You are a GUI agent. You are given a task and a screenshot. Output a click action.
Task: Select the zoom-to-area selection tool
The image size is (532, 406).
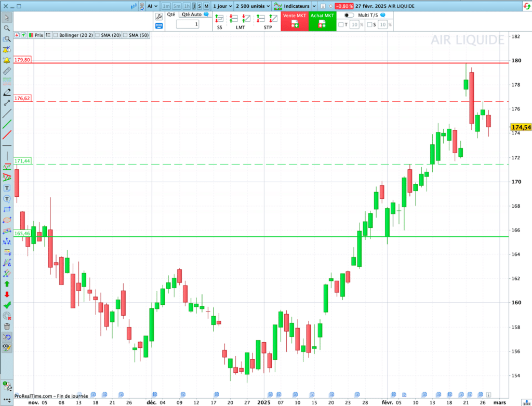[7, 39]
